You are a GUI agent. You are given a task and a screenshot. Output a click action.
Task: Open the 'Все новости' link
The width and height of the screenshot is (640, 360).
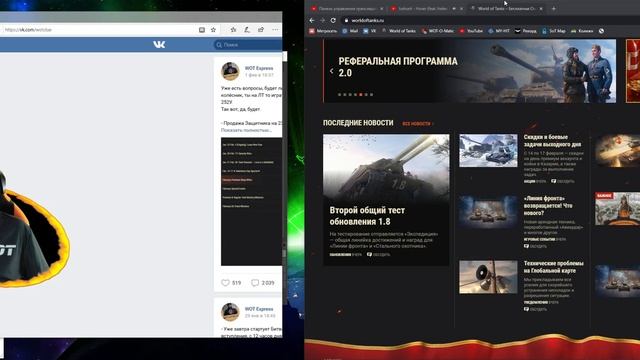(x=418, y=123)
